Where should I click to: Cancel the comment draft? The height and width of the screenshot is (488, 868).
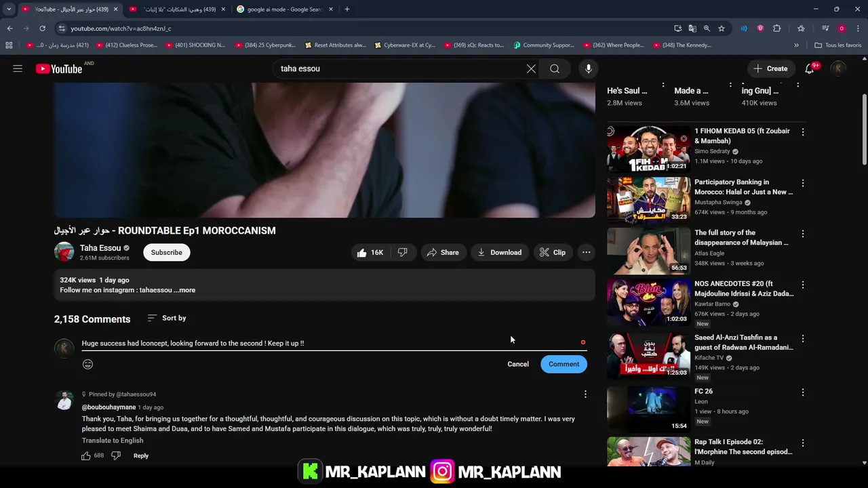click(x=518, y=364)
